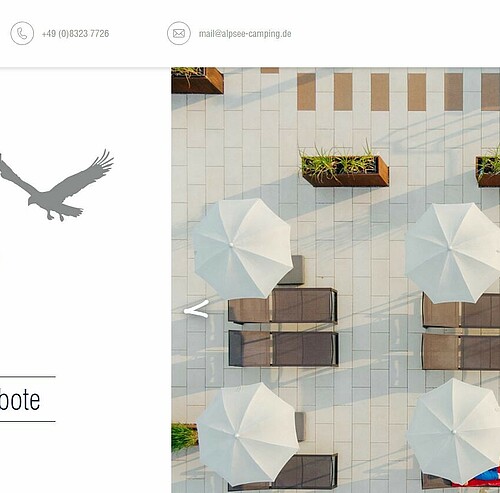Click the upper-left white parasol in photo

tap(242, 248)
